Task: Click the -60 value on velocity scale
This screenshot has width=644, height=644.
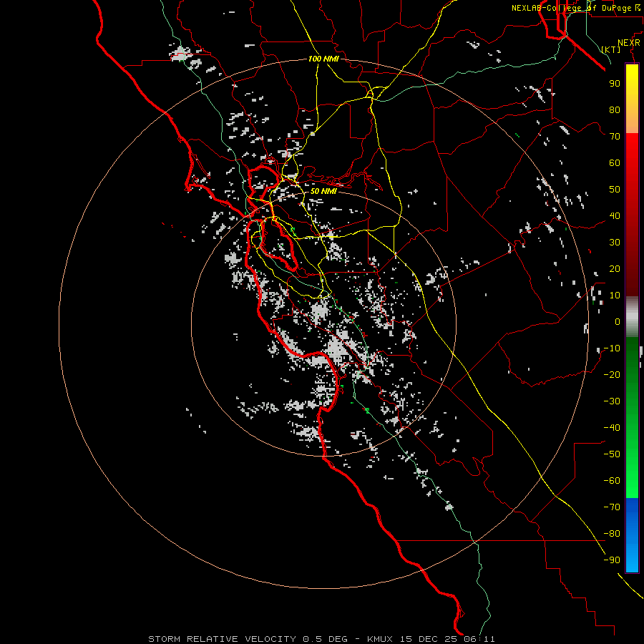Action: pos(612,481)
